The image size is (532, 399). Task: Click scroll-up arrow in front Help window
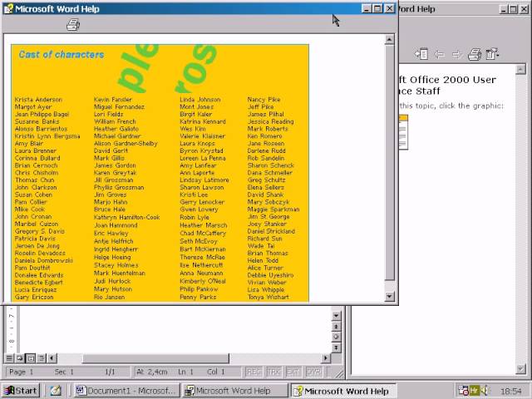coord(390,40)
